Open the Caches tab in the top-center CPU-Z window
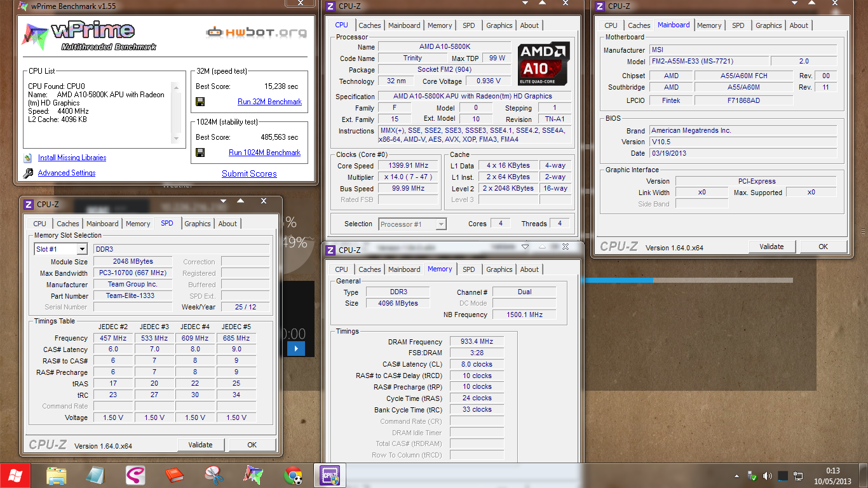This screenshot has height=488, width=868. point(369,25)
